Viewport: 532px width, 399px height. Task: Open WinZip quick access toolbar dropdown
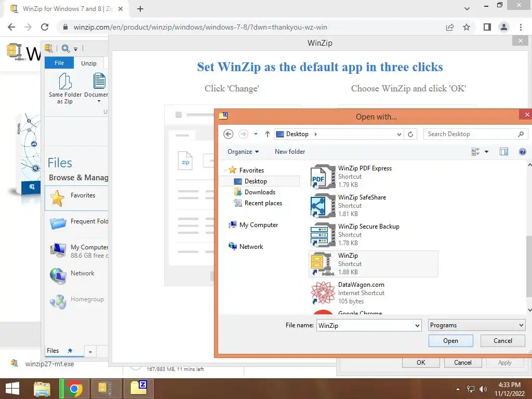76,49
